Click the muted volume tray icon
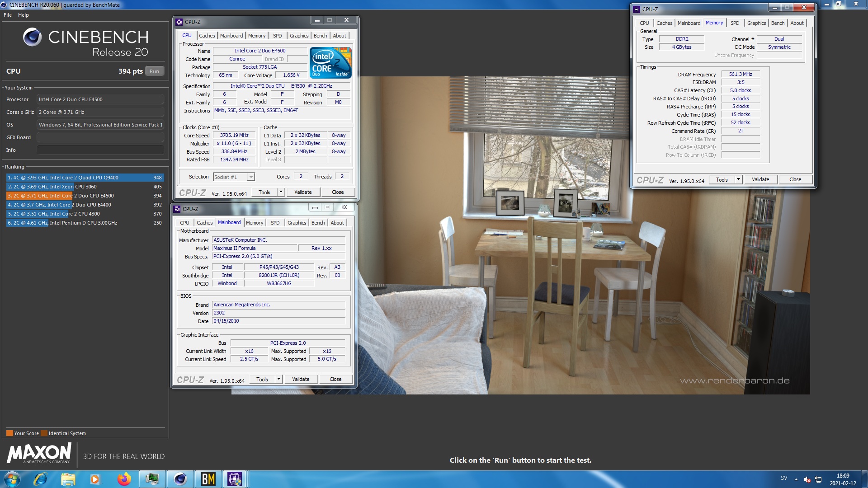The height and width of the screenshot is (488, 868). (807, 479)
